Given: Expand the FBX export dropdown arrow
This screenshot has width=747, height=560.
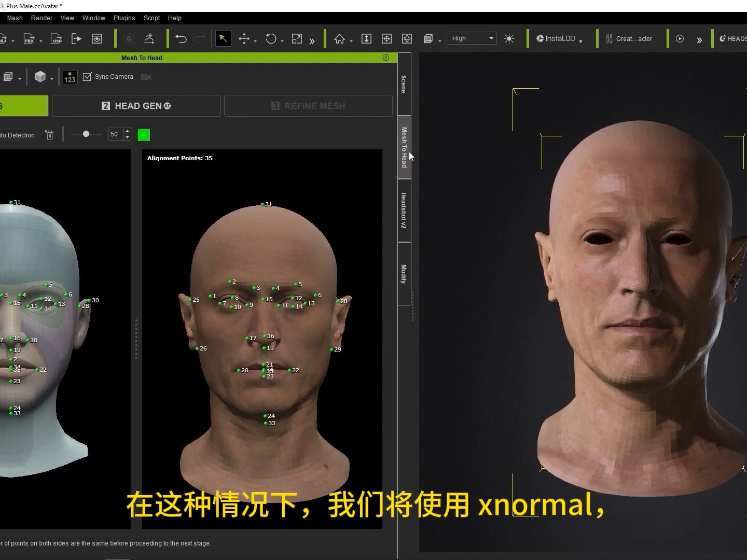Looking at the screenshot, I should pyautogui.click(x=40, y=40).
